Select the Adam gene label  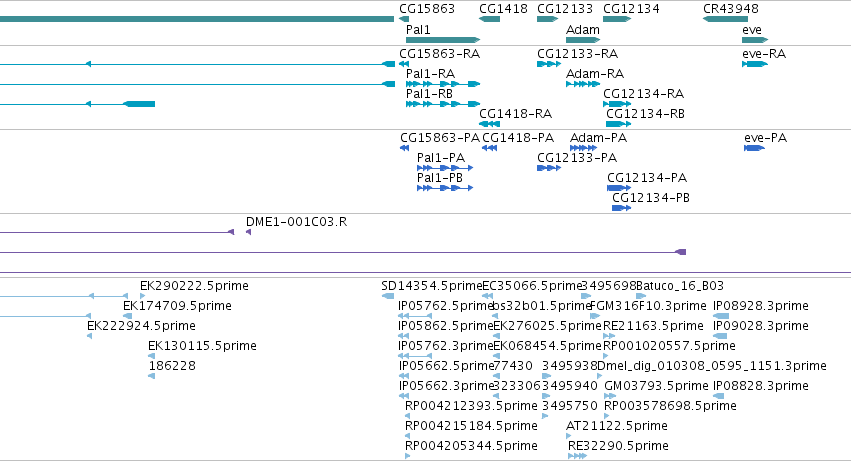click(582, 30)
